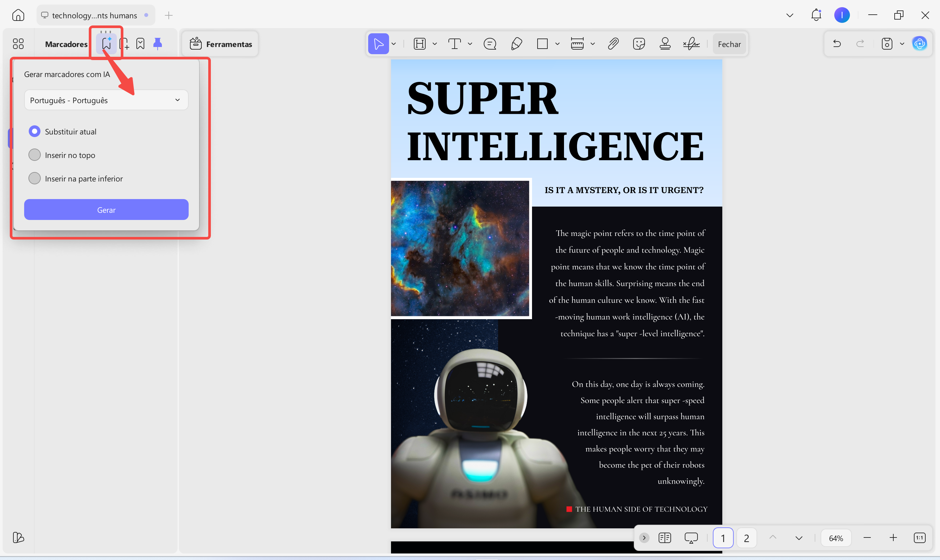The width and height of the screenshot is (940, 560).
Task: Select the pencil drawing tool
Action: [516, 44]
